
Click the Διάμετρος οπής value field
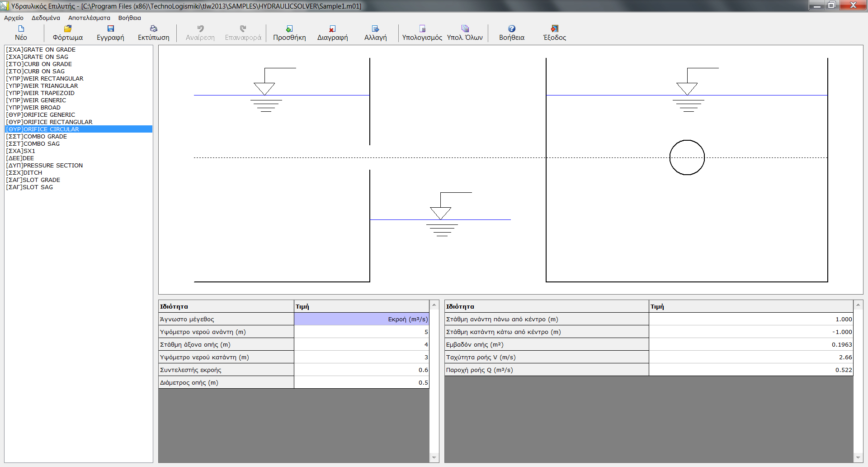point(361,383)
